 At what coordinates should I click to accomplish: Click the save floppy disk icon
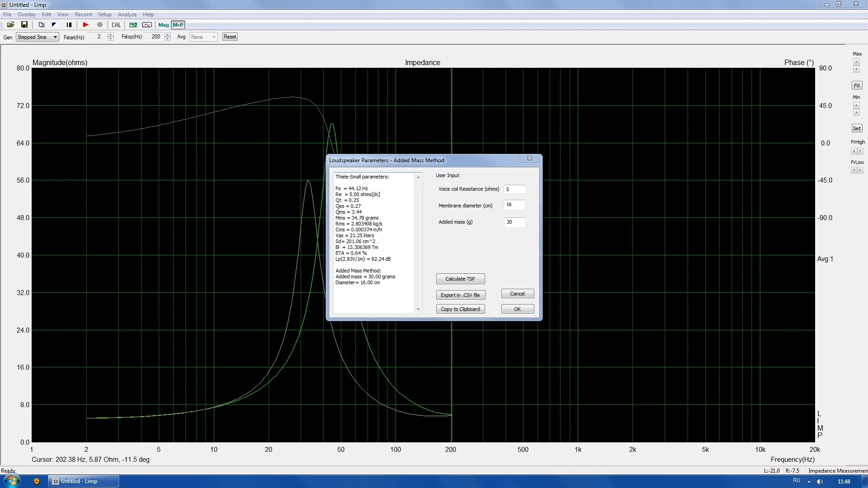[24, 25]
